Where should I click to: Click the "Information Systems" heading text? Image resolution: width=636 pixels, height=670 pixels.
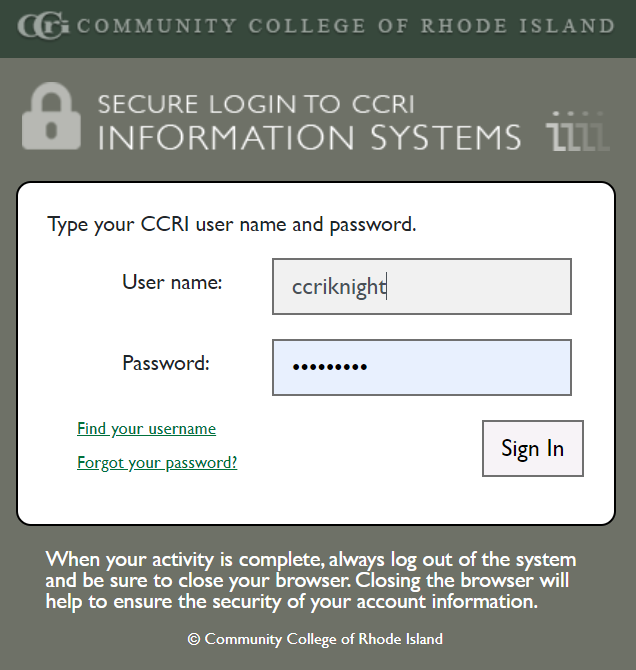pyautogui.click(x=309, y=137)
